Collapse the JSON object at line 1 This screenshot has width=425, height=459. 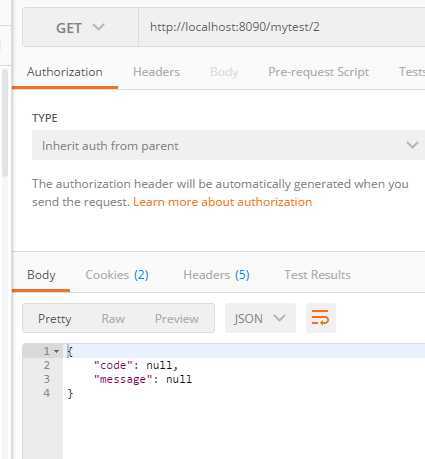coord(57,351)
